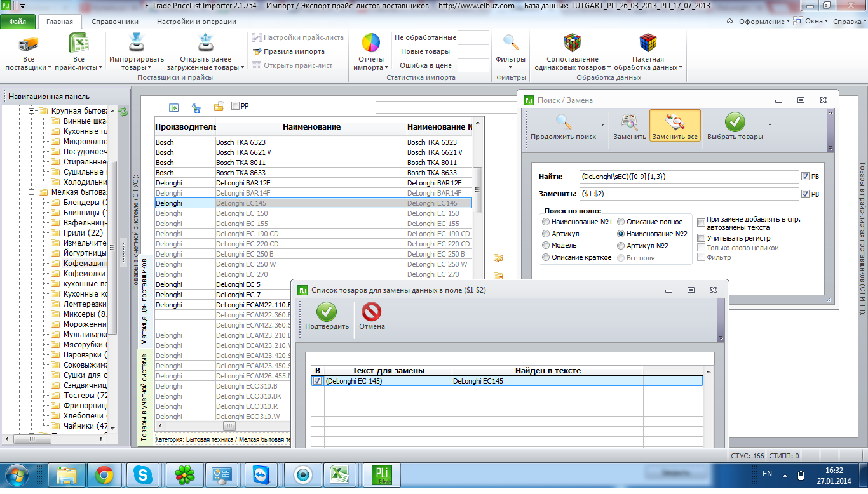Open Google Chrome from the taskbar

click(104, 475)
